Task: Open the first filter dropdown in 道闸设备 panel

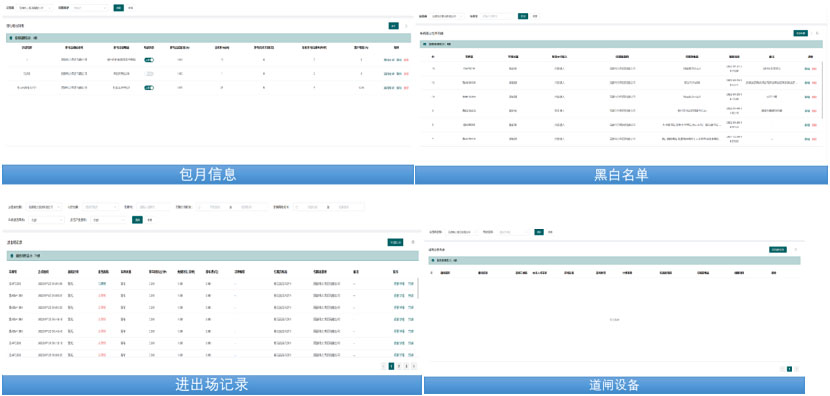Action: [x=461, y=232]
